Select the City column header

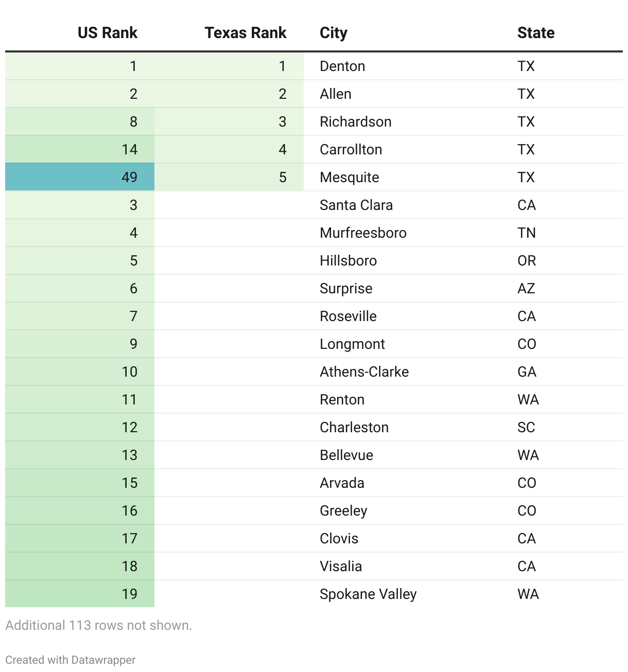[x=334, y=33]
